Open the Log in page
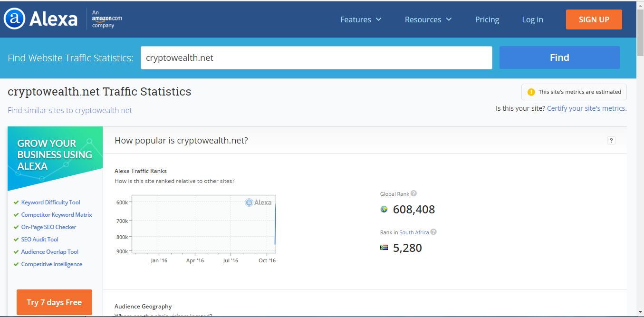This screenshot has width=644, height=317. [532, 19]
